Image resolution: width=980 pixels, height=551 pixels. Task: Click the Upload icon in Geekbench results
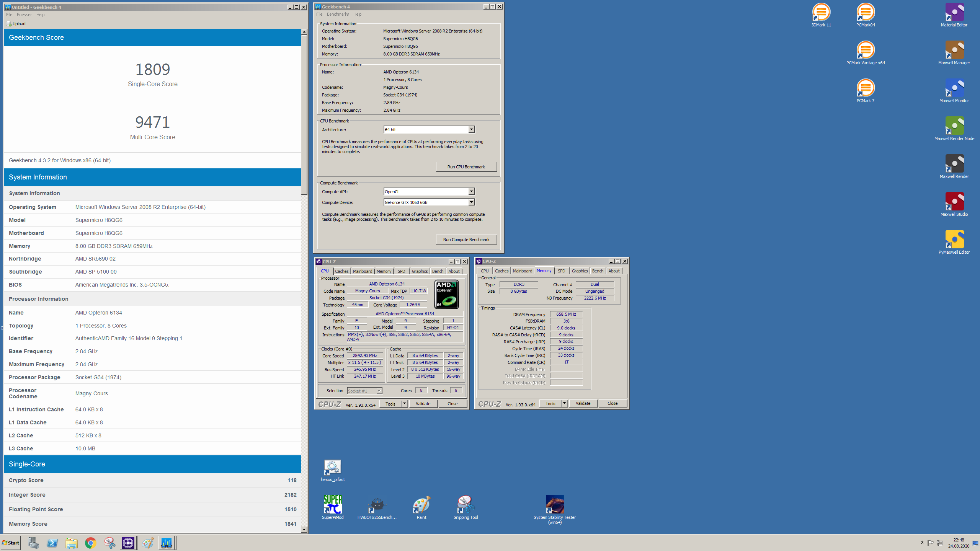coord(9,24)
